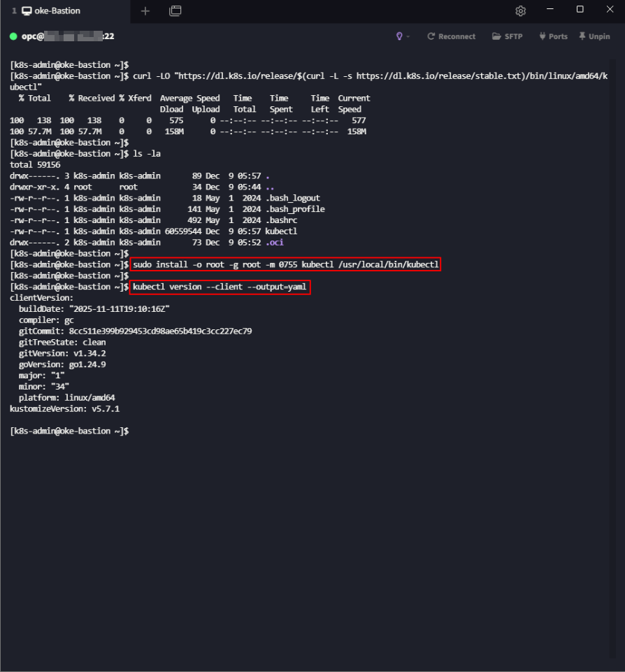Open the Ports forwarding panel
The width and height of the screenshot is (625, 672).
(x=553, y=36)
